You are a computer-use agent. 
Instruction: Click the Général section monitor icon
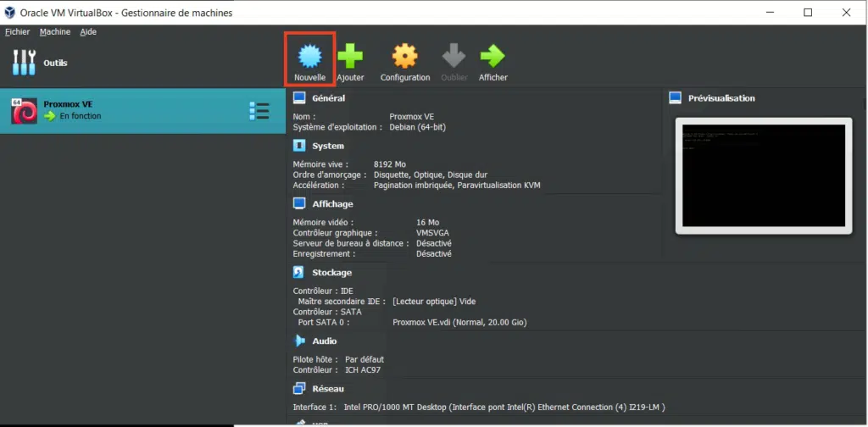click(x=299, y=98)
